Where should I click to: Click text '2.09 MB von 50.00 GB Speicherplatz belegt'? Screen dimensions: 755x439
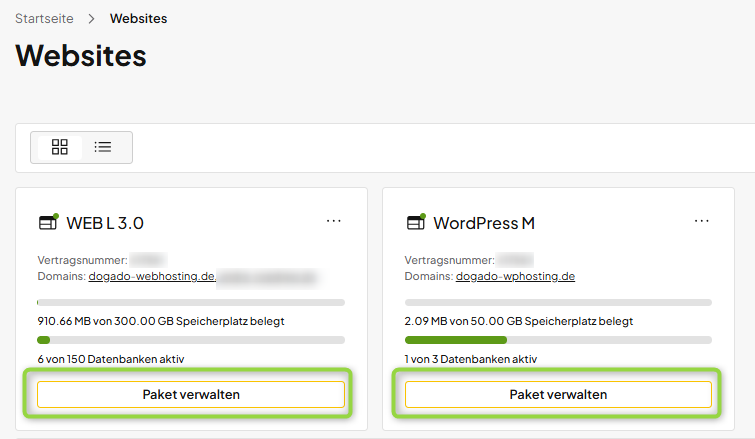[519, 321]
